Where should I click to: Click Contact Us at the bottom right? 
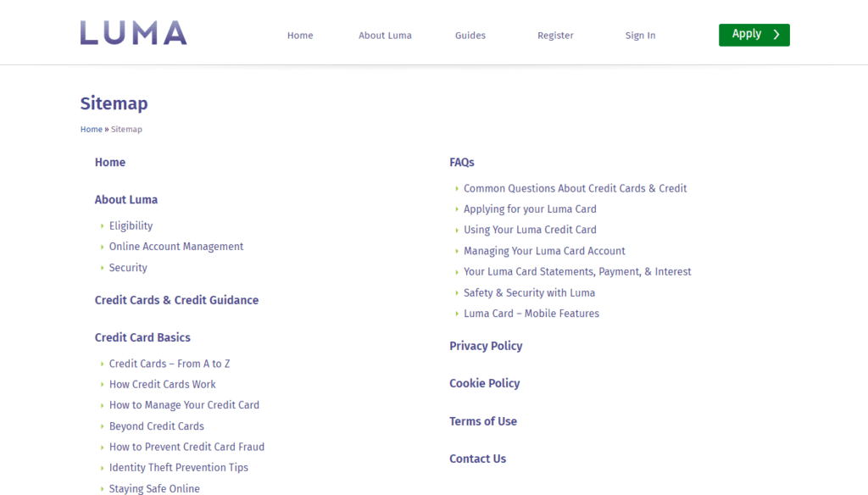[477, 459]
